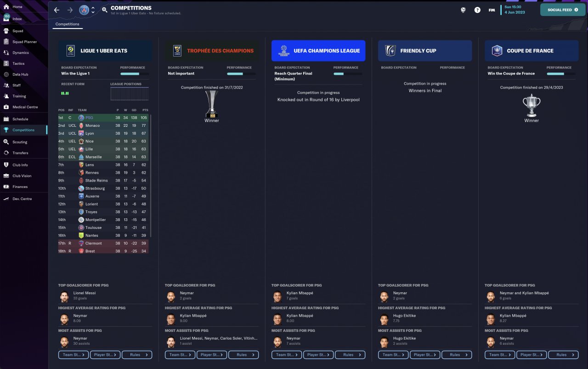Click the forward arrow in the top bar
Image resolution: width=588 pixels, height=369 pixels.
pyautogui.click(x=70, y=10)
